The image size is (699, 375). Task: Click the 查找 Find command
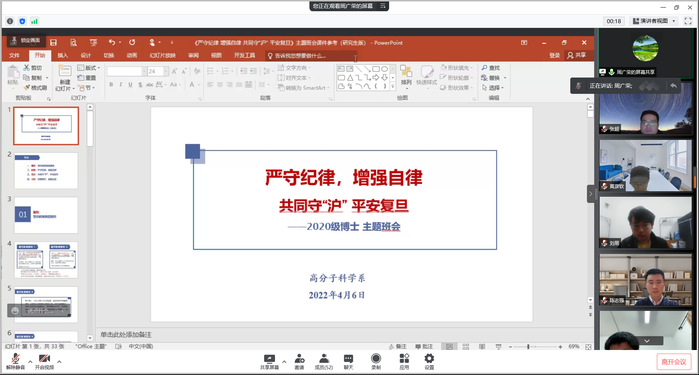point(491,68)
